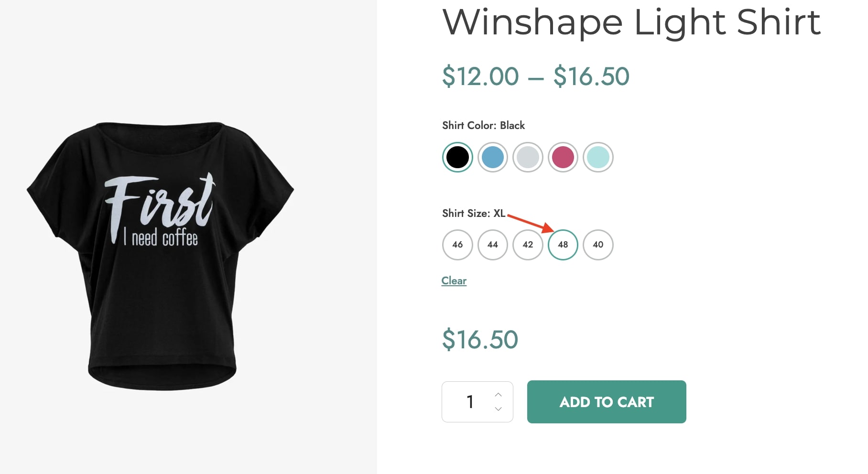Pick the light gray shirt color swatch
The width and height of the screenshot is (868, 474).
[x=528, y=157]
